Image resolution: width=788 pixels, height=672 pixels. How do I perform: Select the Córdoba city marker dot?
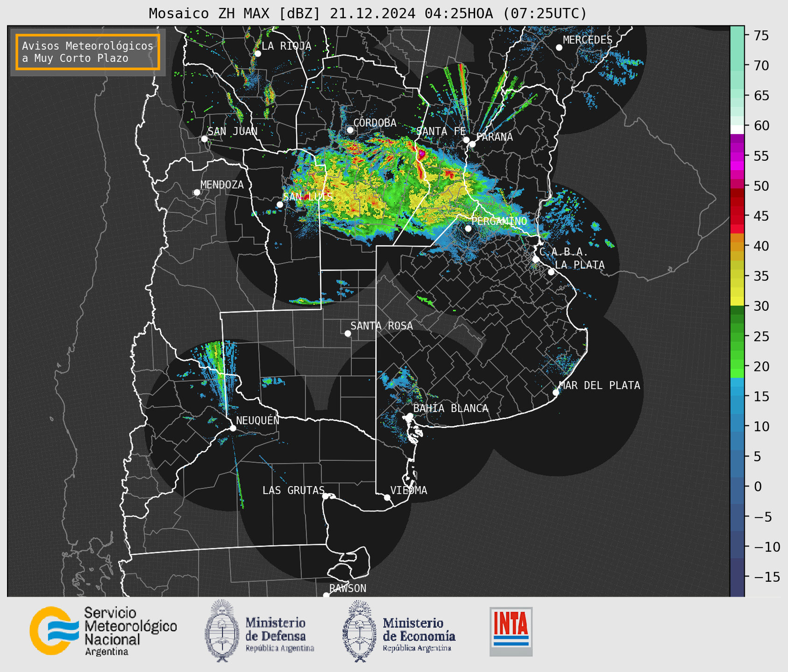point(350,130)
